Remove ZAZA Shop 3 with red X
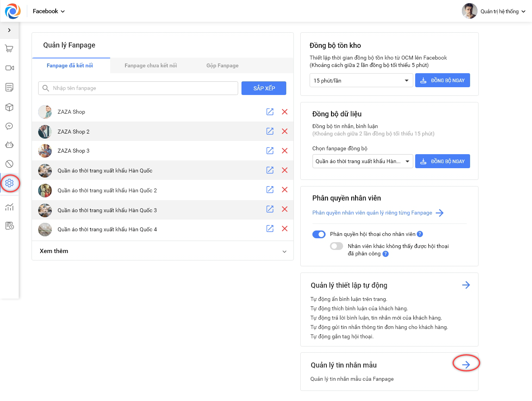The width and height of the screenshot is (532, 401). [x=285, y=151]
